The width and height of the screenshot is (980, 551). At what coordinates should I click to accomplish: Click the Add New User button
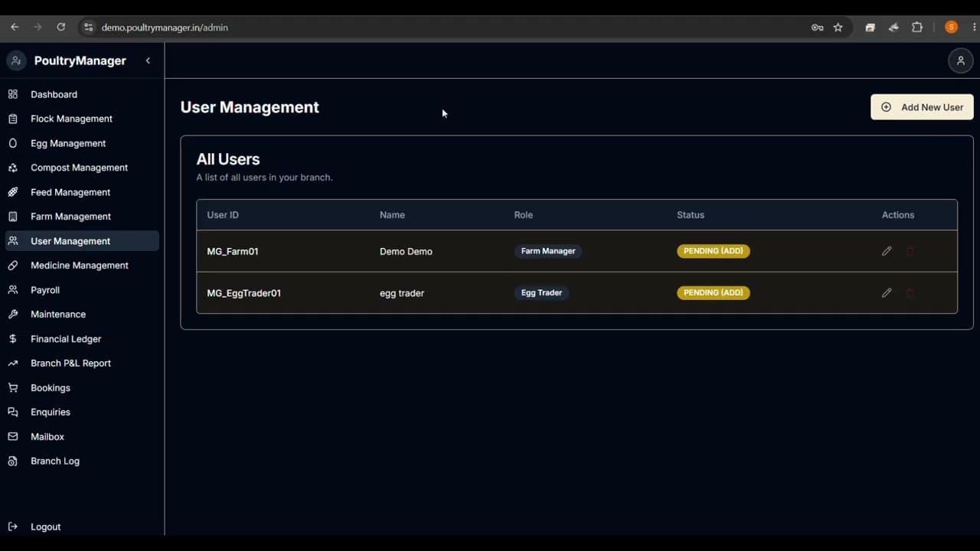pos(922,107)
